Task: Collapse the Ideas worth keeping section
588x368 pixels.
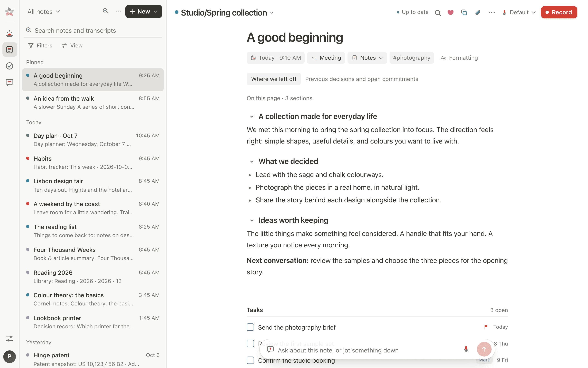Action: [x=252, y=221]
